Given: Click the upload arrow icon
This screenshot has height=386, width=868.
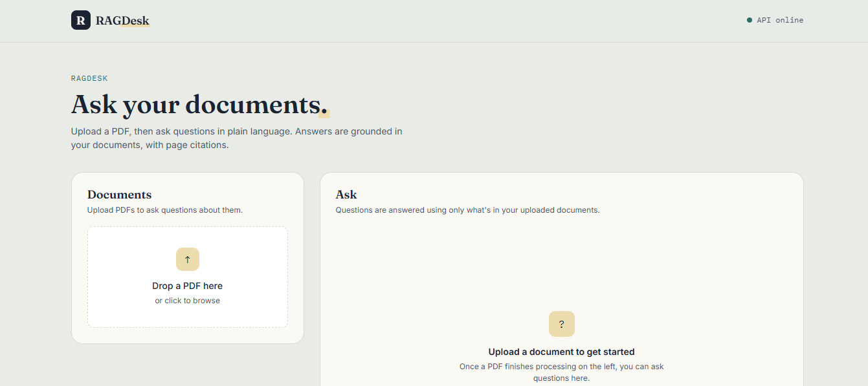Looking at the screenshot, I should click(188, 259).
